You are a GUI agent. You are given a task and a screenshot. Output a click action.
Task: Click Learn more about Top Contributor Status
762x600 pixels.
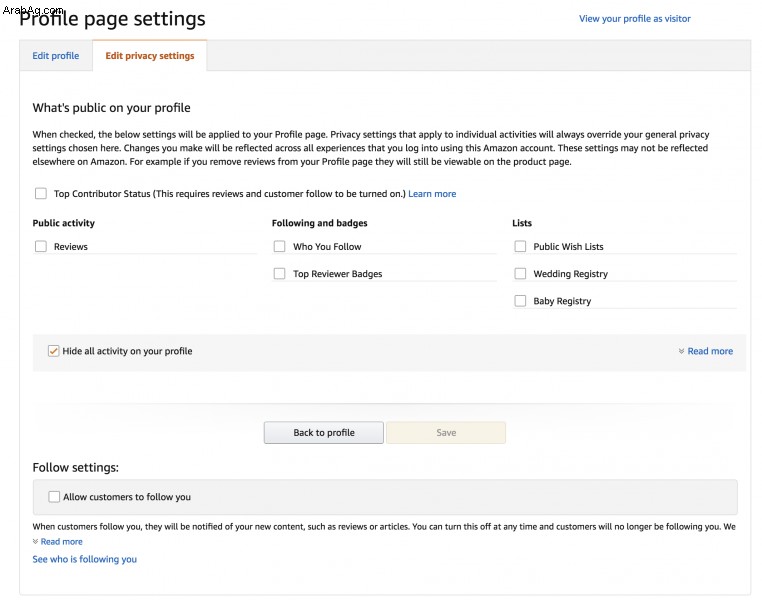pyautogui.click(x=432, y=193)
